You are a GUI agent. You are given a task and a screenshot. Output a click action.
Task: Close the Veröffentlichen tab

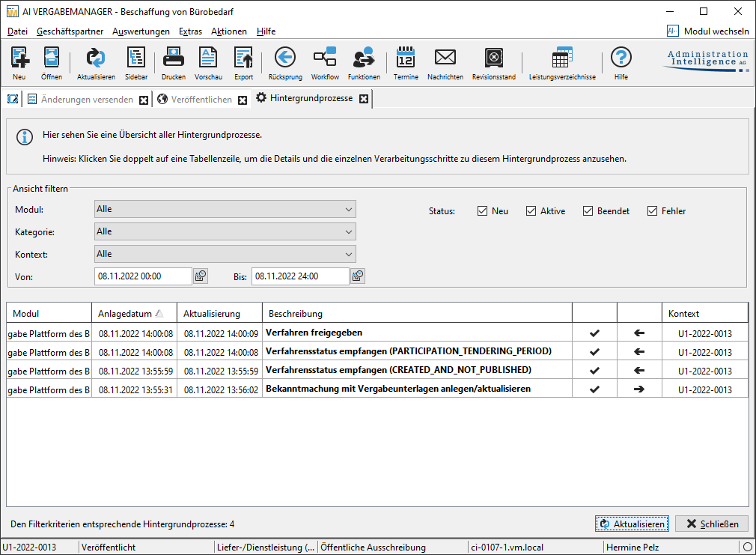(x=243, y=100)
